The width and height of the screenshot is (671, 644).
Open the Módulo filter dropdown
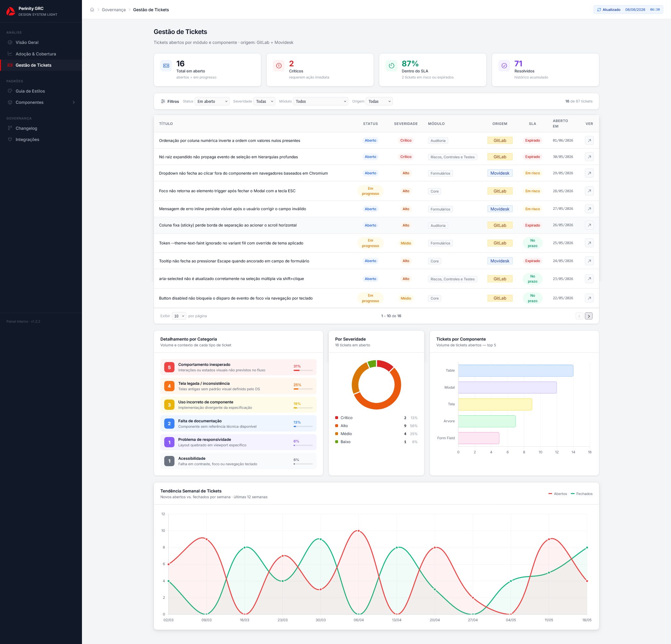coord(320,101)
